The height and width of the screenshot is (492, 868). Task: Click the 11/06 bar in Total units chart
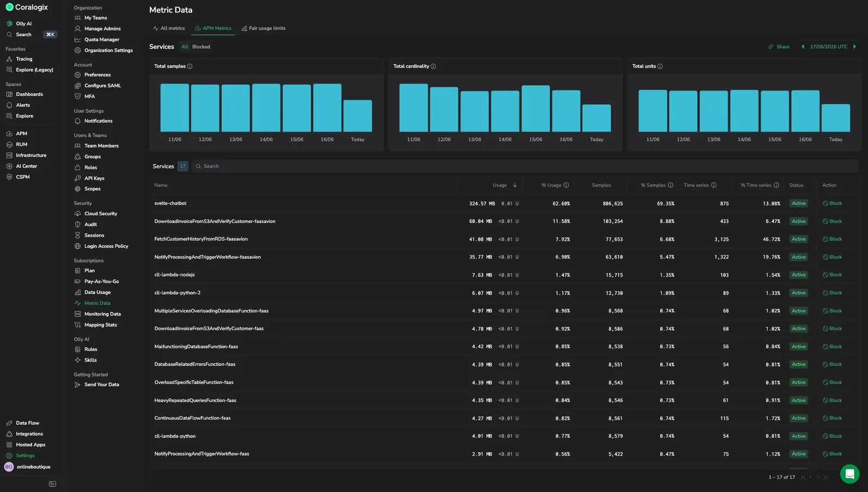click(x=653, y=111)
